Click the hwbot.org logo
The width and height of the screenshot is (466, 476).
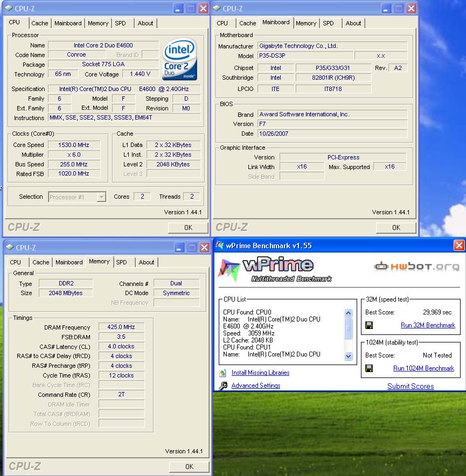pos(417,266)
